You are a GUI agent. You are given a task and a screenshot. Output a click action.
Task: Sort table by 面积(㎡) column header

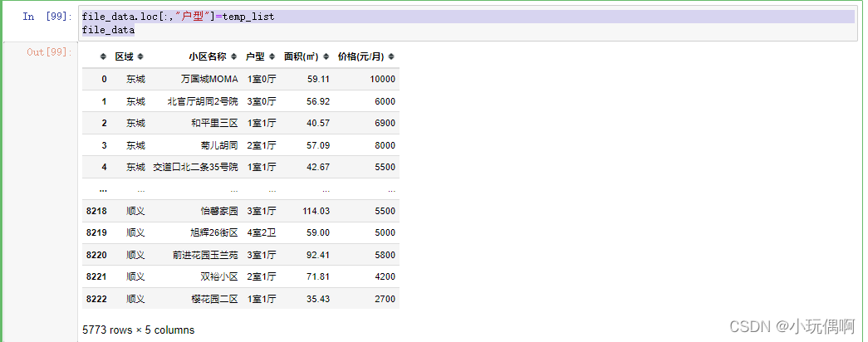pyautogui.click(x=306, y=56)
